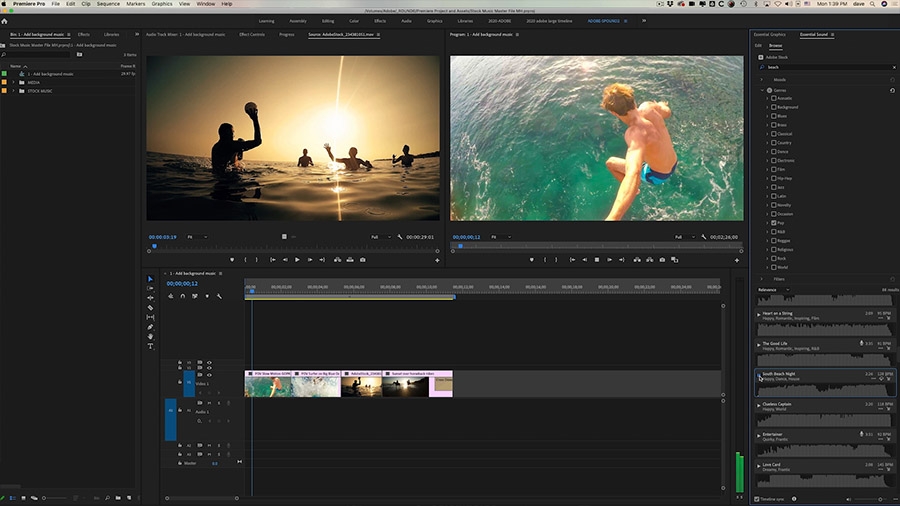Open Source monitor Fit zoom dropdown
This screenshot has height=506, width=900.
pos(197,237)
